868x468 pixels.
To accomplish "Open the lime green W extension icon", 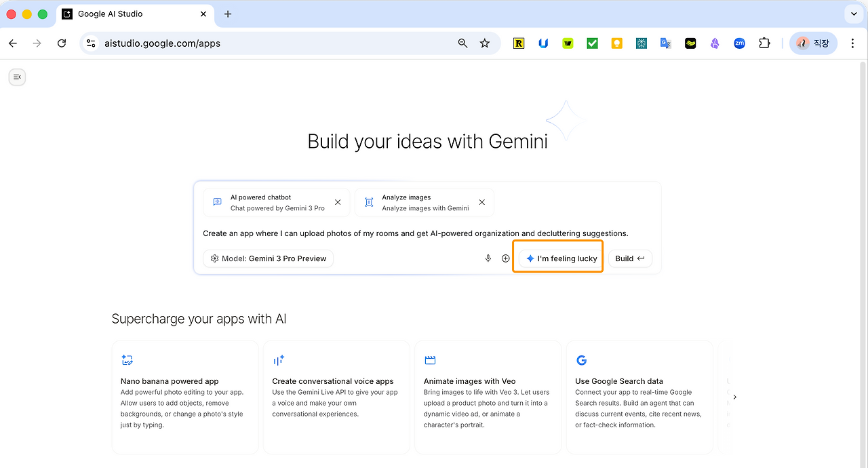I will click(568, 43).
